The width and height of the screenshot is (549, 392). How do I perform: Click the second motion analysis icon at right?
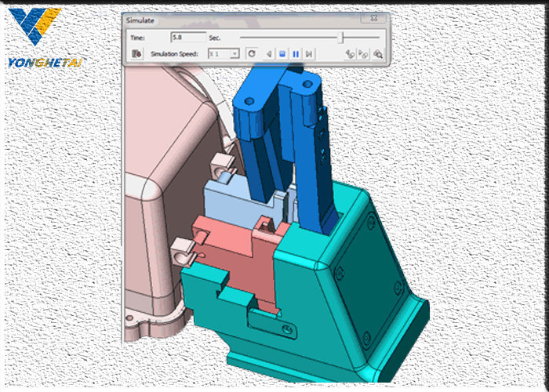[364, 54]
